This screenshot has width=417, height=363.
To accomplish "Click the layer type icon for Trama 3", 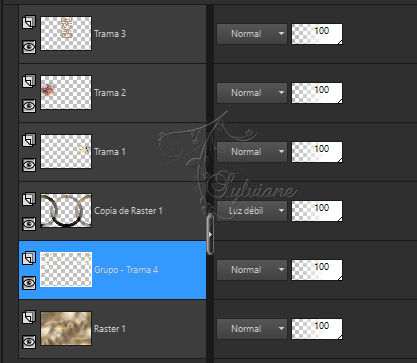I will [29, 23].
